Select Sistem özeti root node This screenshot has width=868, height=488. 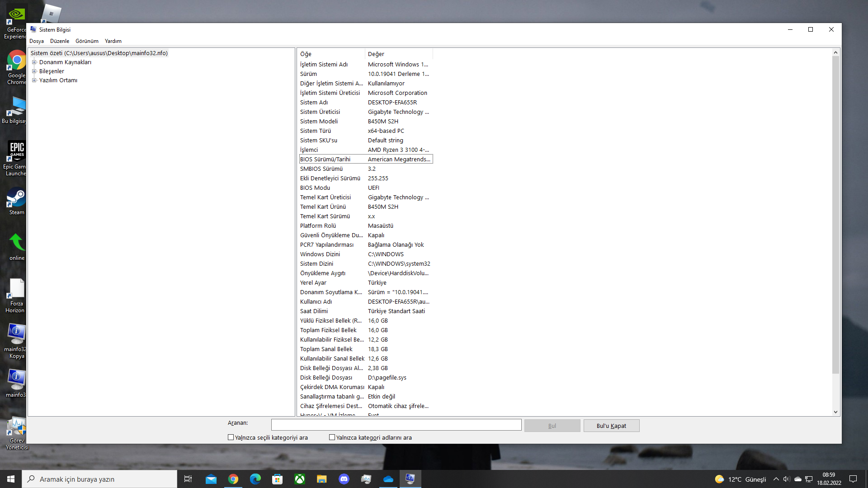tap(99, 53)
